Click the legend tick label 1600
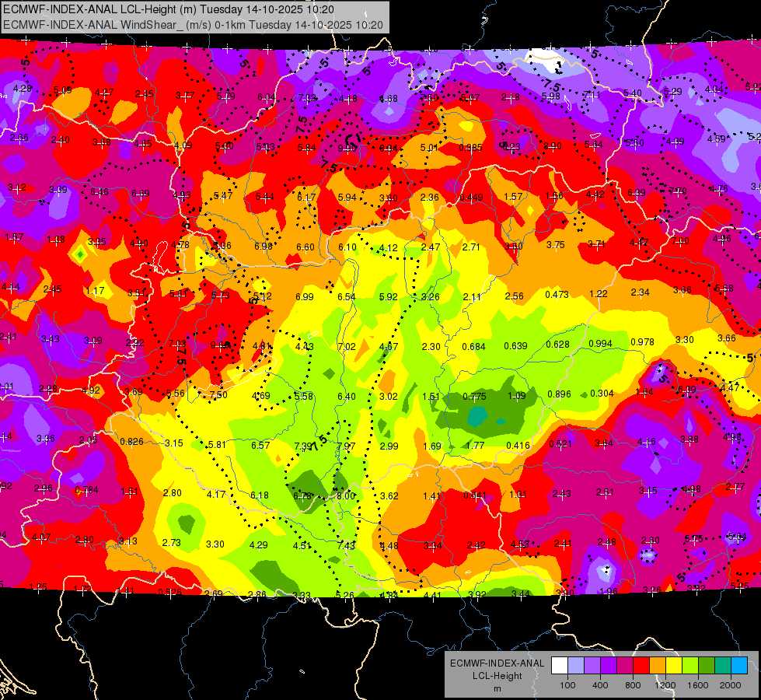 [697, 685]
